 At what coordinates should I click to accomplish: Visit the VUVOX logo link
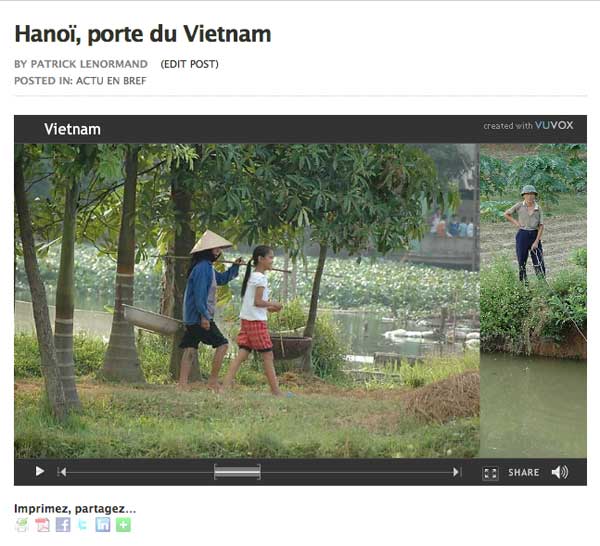click(554, 125)
